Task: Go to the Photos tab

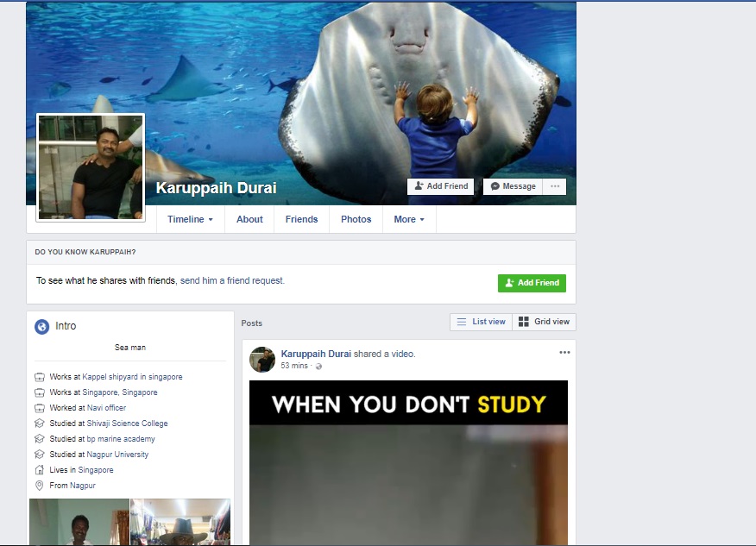Action: 356,219
